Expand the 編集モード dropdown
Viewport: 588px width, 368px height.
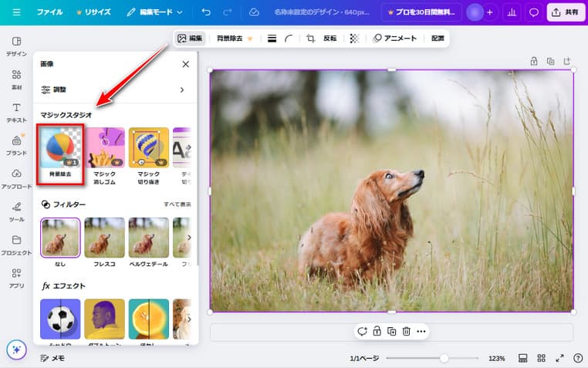(x=154, y=12)
